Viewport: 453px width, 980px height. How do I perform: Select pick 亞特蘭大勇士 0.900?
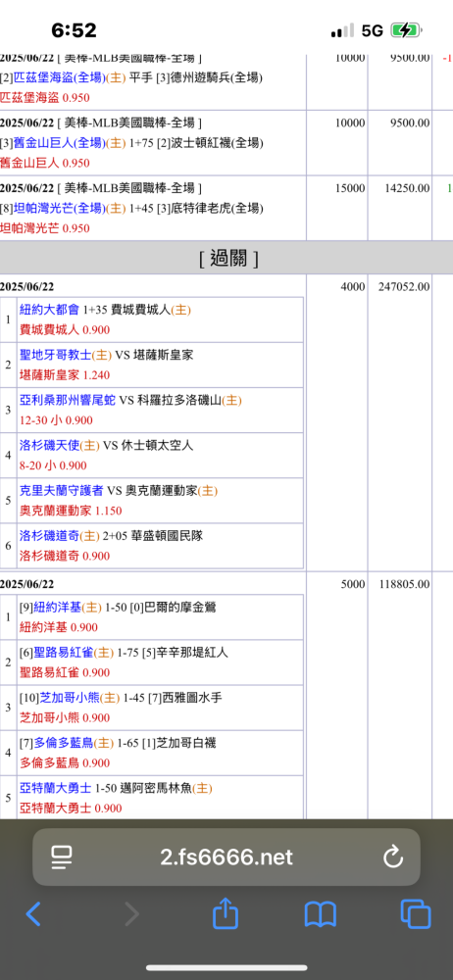[x=71, y=808]
